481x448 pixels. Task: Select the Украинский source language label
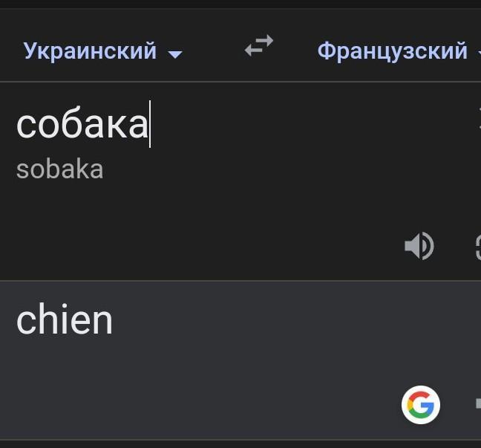pyautogui.click(x=90, y=51)
